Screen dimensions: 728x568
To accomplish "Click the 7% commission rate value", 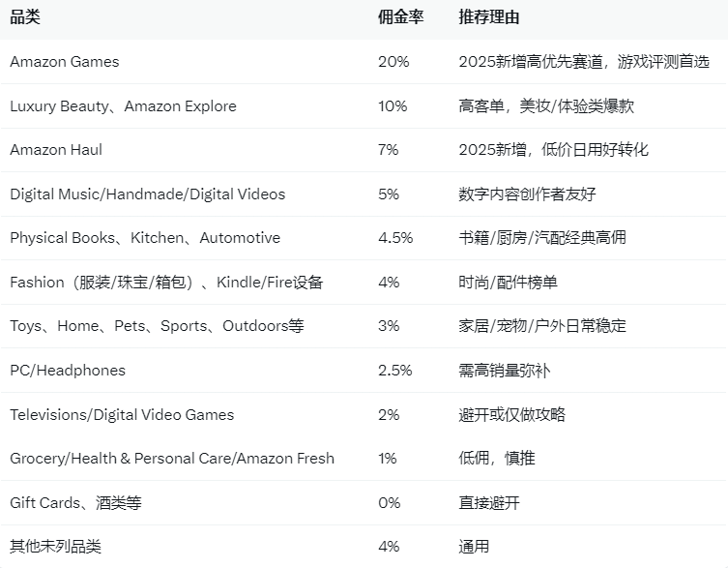I will [389, 150].
